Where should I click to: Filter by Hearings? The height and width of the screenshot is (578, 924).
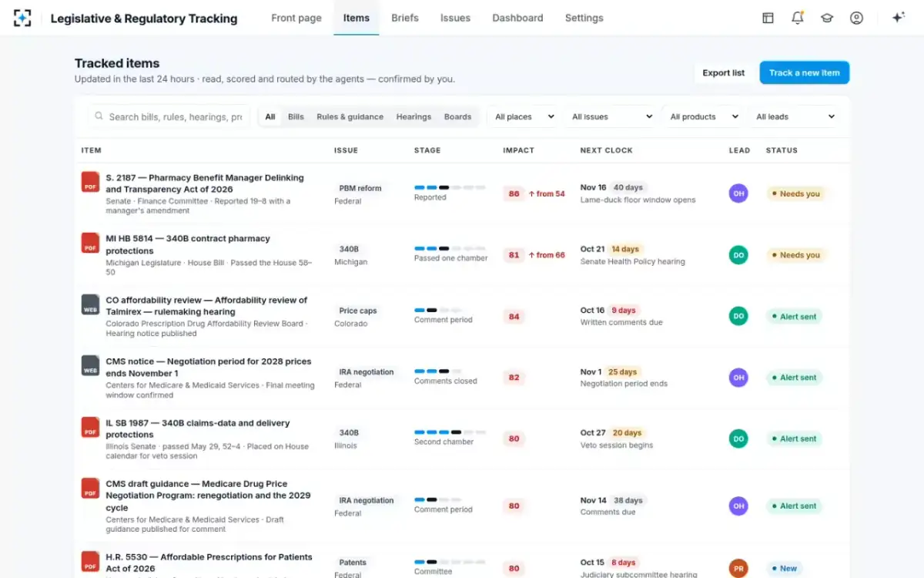413,117
